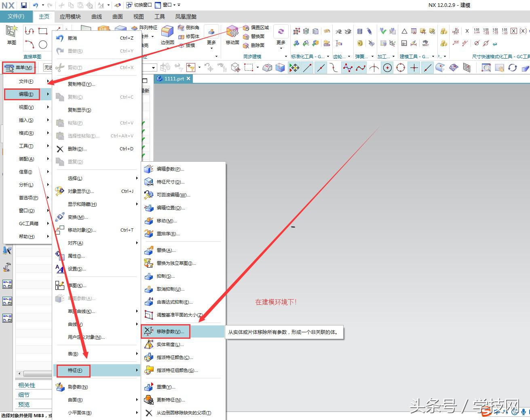Screen dimensions: 530x420
Task: Click the Save icon in the title bar
Action: click(x=23, y=5)
